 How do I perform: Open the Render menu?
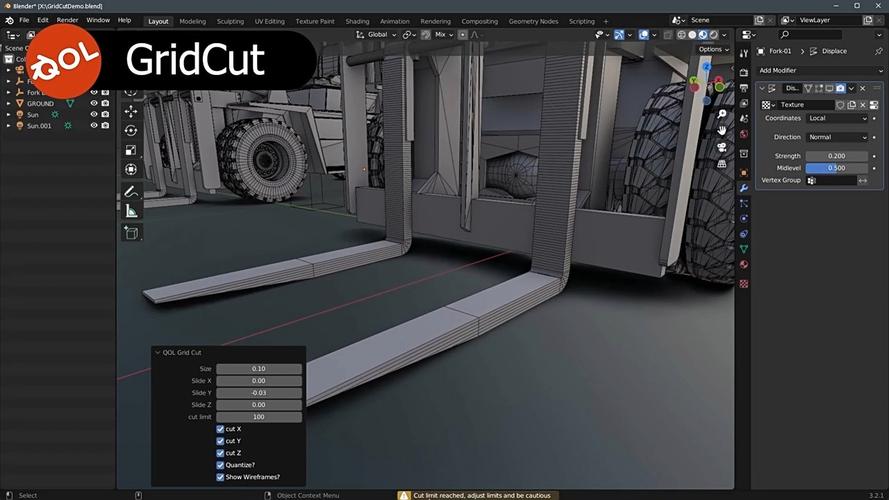point(67,20)
